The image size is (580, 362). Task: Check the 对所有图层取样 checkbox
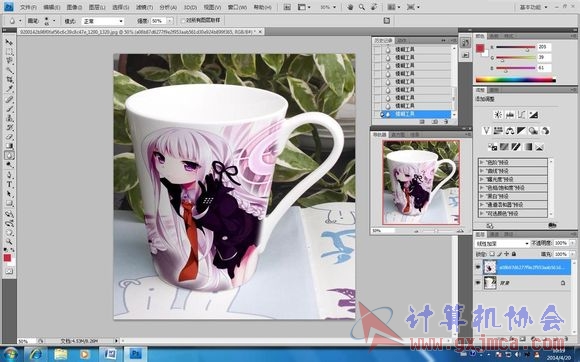point(183,20)
